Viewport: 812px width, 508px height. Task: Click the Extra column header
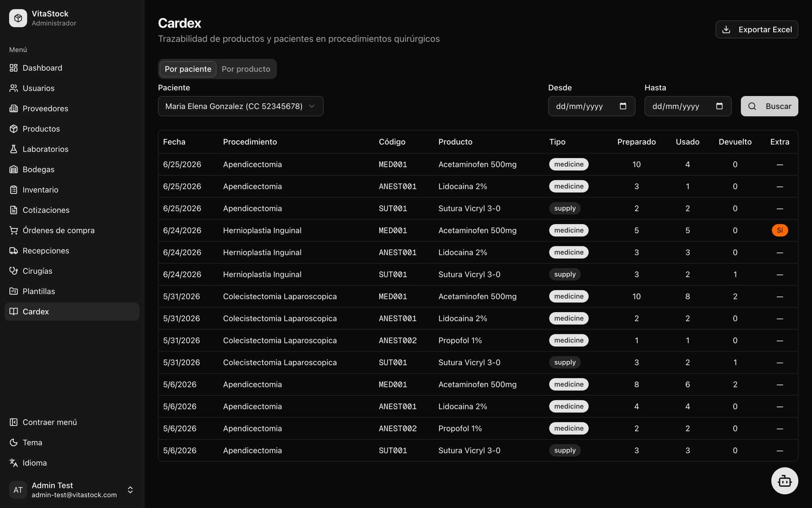(780, 142)
